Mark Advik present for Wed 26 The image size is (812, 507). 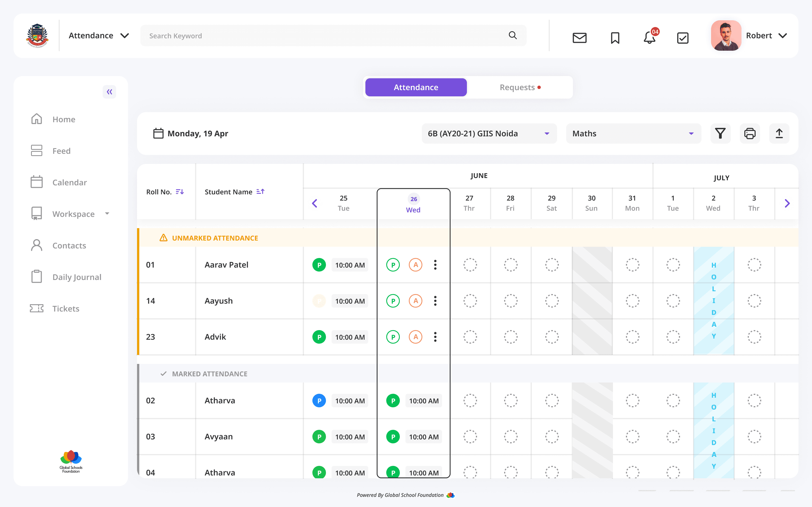point(393,337)
